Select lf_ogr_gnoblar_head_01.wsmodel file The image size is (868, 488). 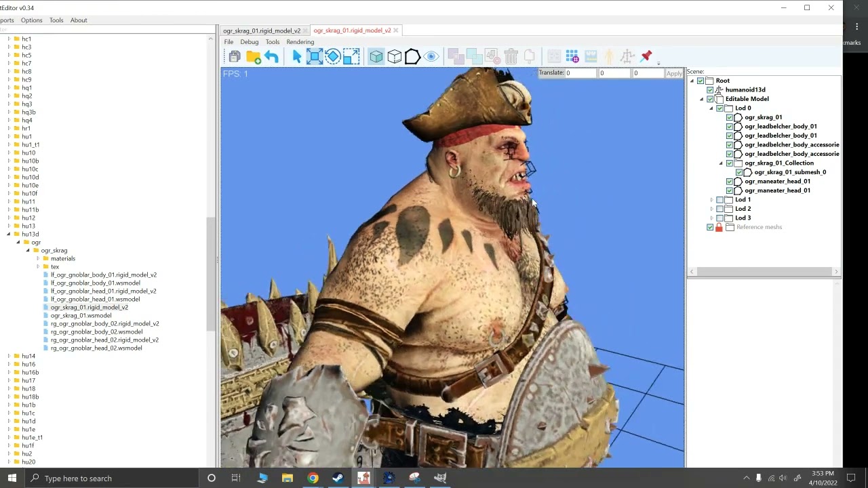click(x=95, y=299)
